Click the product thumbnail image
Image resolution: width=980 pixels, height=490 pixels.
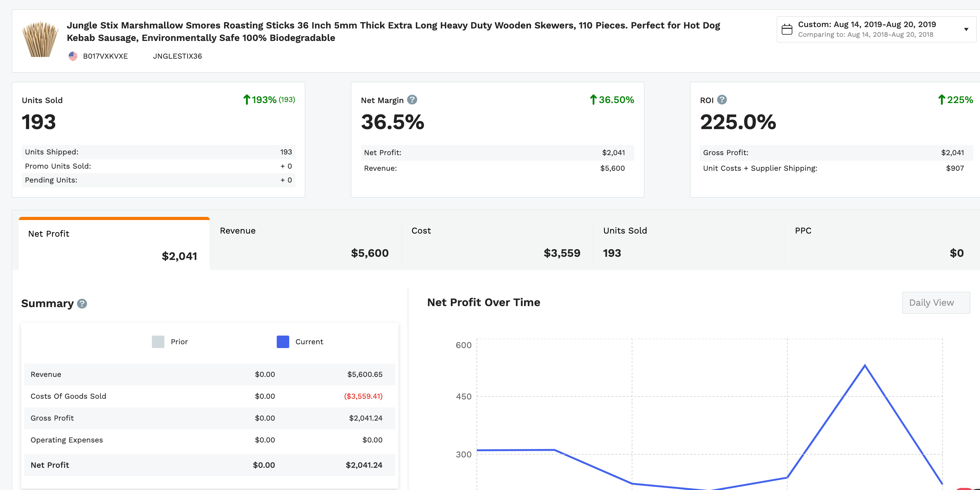[x=40, y=39]
